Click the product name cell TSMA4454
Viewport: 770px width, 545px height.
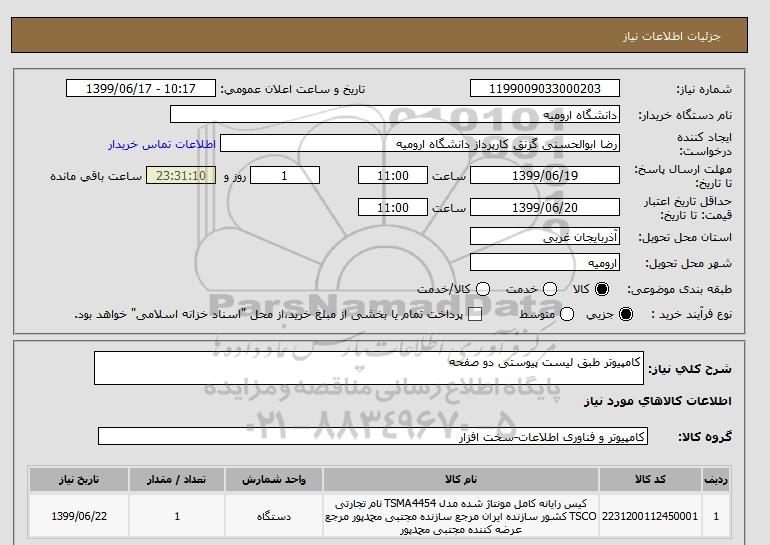[461, 516]
